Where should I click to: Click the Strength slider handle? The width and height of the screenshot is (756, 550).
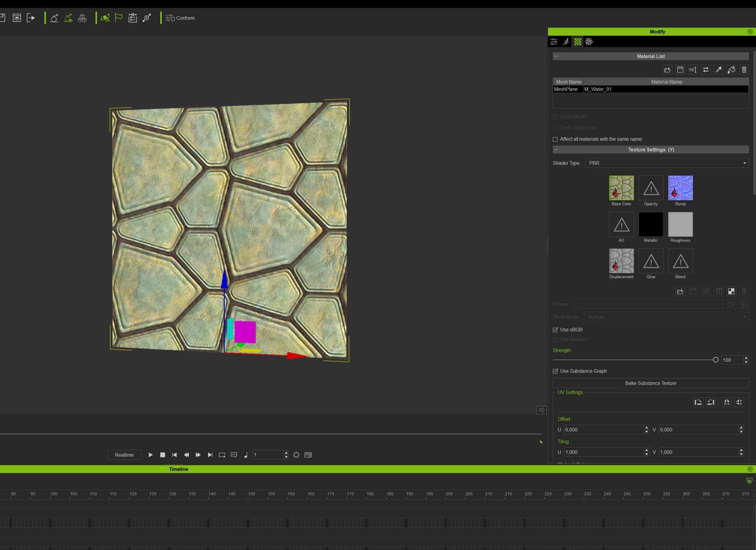[x=716, y=360]
